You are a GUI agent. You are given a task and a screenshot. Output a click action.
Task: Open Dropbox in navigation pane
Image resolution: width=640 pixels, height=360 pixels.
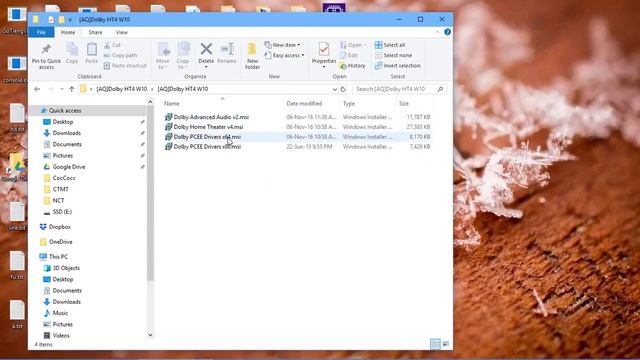60,227
